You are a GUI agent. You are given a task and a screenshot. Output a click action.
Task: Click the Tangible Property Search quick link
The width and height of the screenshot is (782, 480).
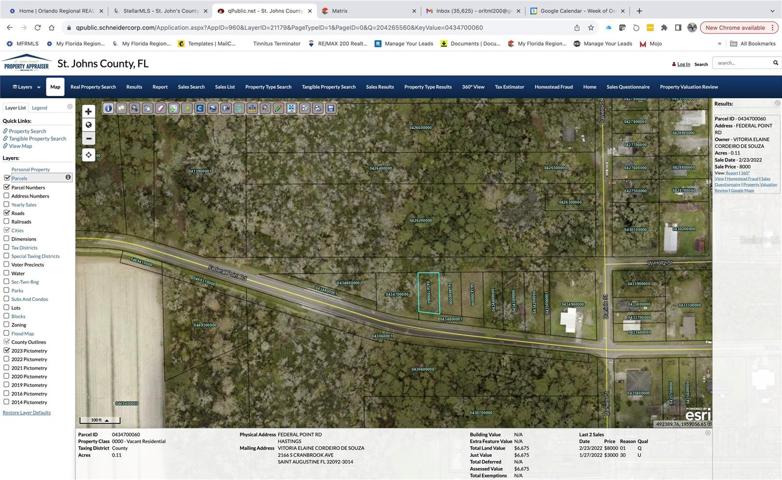37,138
